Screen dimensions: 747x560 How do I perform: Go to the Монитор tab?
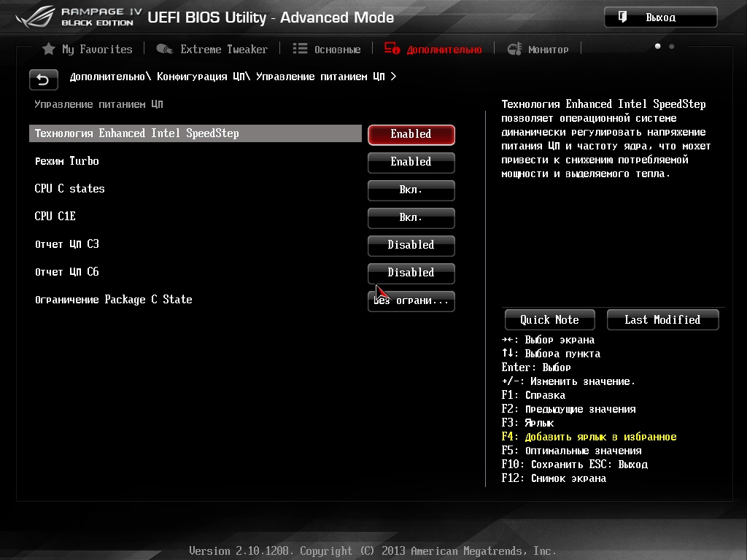548,50
